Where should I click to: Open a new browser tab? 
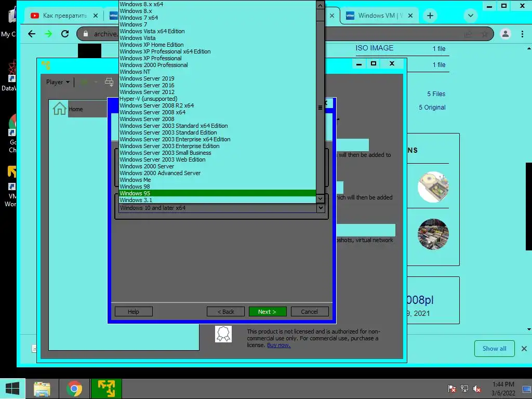430,16
